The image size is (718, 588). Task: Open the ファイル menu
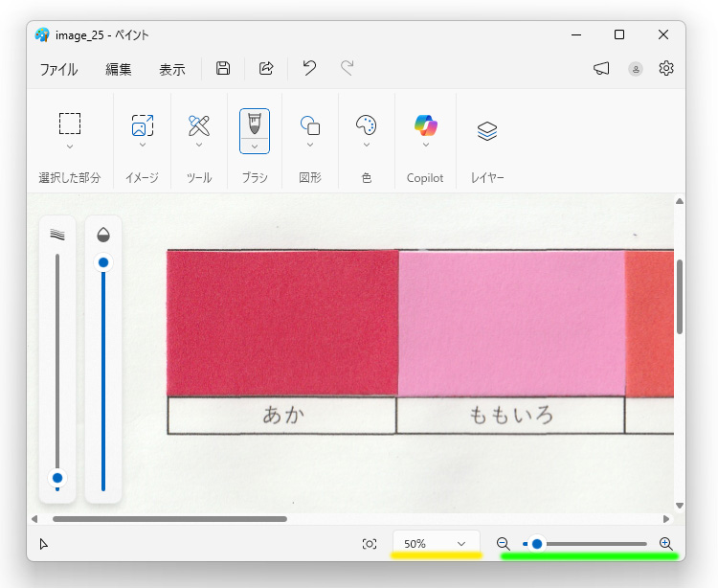coord(58,69)
